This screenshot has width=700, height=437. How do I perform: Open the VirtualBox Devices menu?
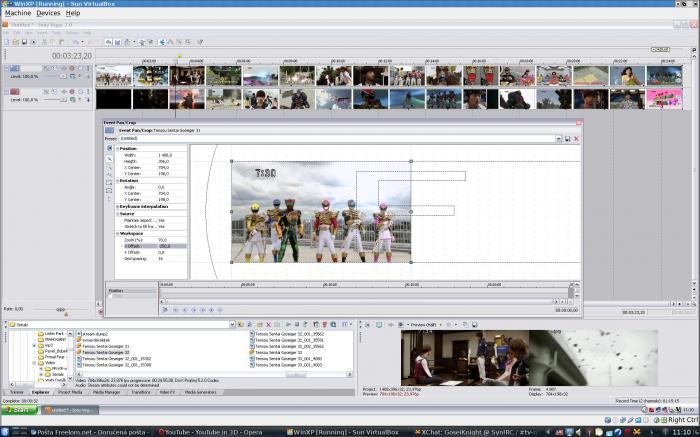coord(48,13)
